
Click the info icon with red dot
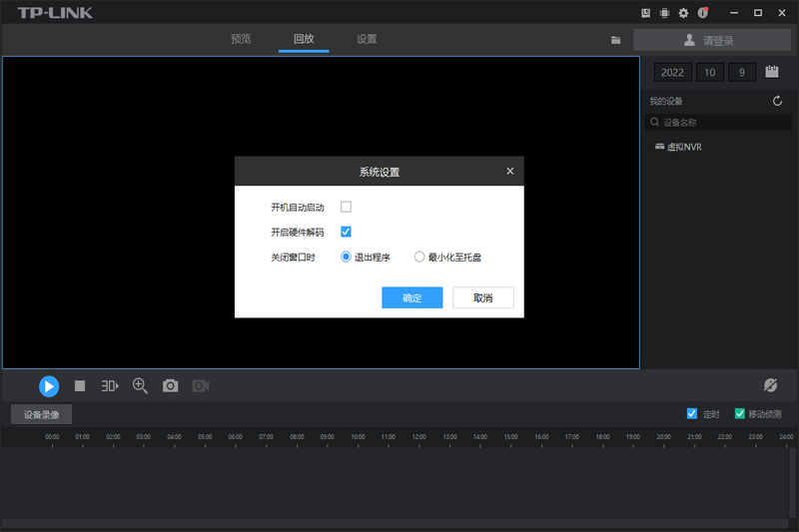point(703,13)
